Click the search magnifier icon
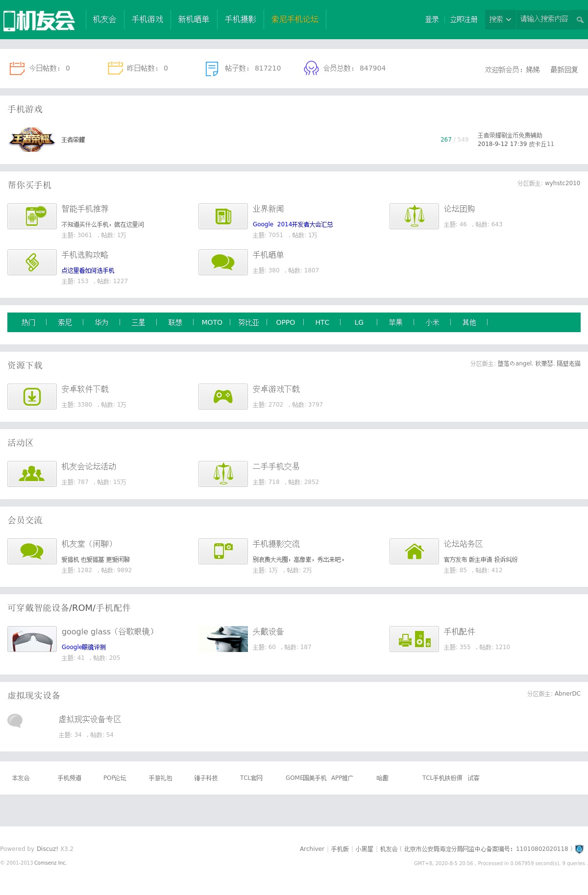 click(x=580, y=20)
